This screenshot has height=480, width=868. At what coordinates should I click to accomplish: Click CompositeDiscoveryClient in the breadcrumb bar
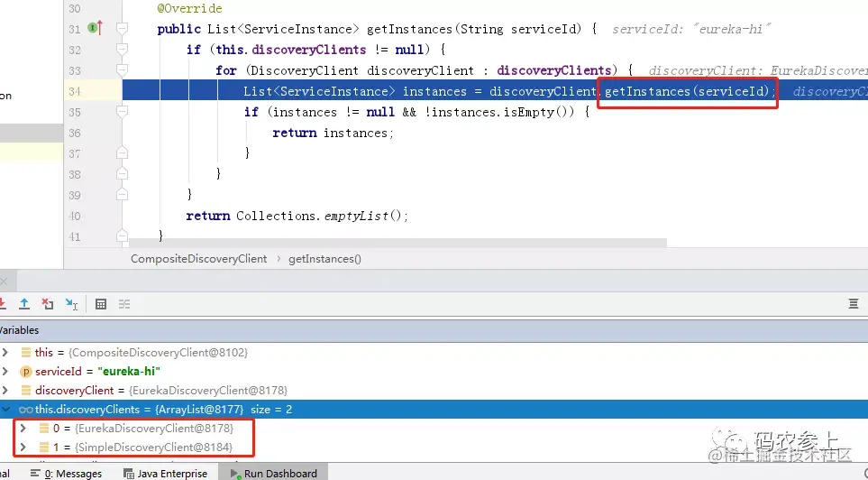coord(198,259)
